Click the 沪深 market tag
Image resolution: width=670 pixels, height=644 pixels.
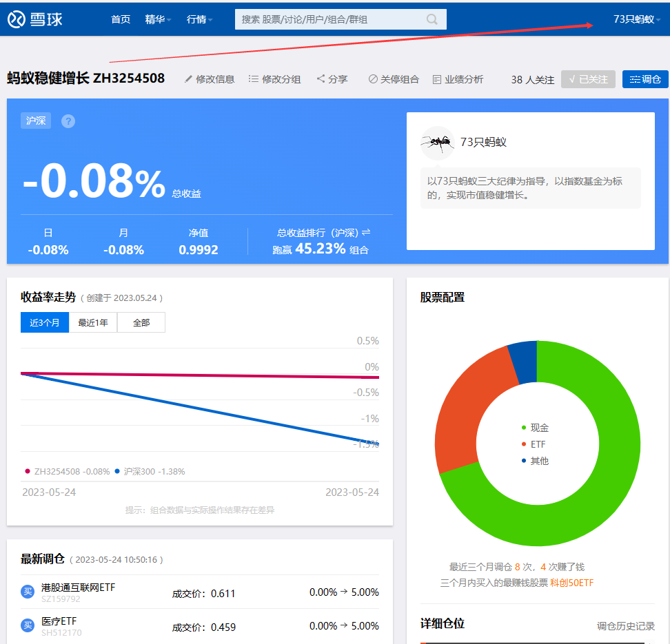[36, 121]
